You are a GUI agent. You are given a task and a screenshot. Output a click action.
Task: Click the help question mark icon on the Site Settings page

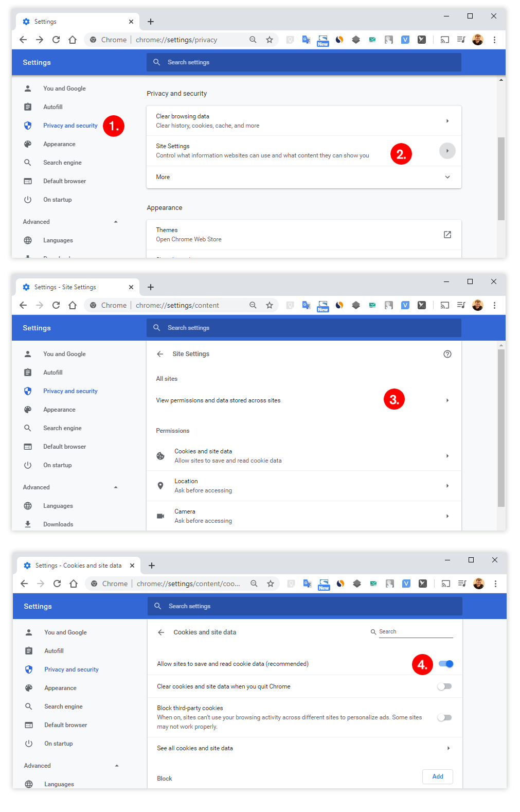447,354
